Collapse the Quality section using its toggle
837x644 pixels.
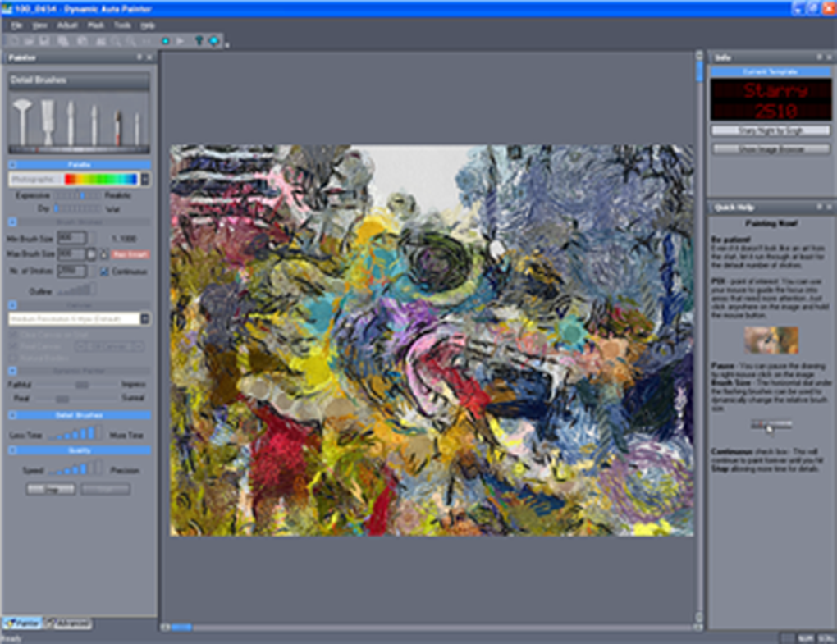pos(13,450)
